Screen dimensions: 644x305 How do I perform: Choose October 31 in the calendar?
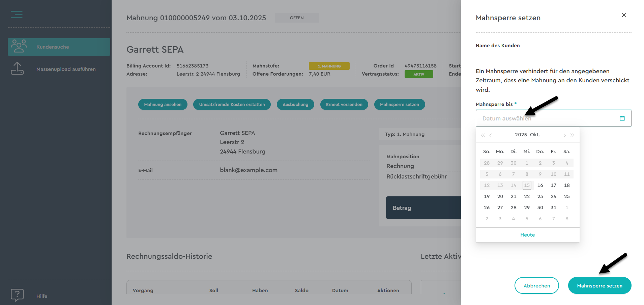point(553,207)
